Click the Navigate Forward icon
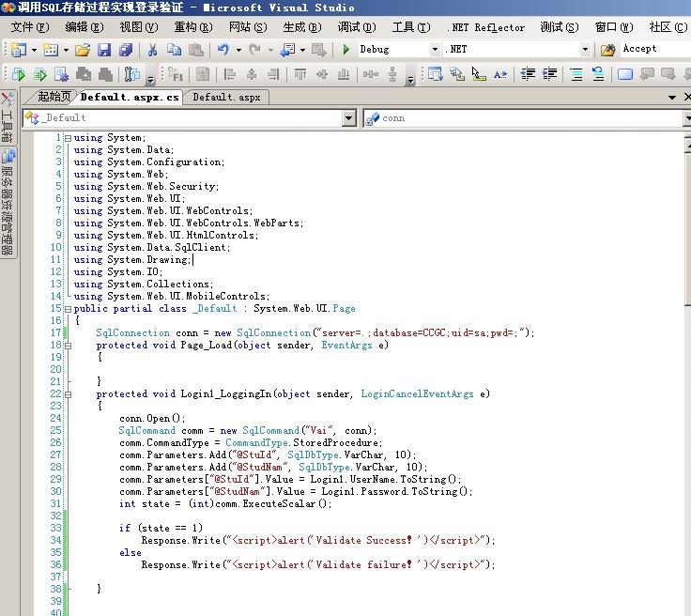The image size is (691, 616). click(x=318, y=50)
